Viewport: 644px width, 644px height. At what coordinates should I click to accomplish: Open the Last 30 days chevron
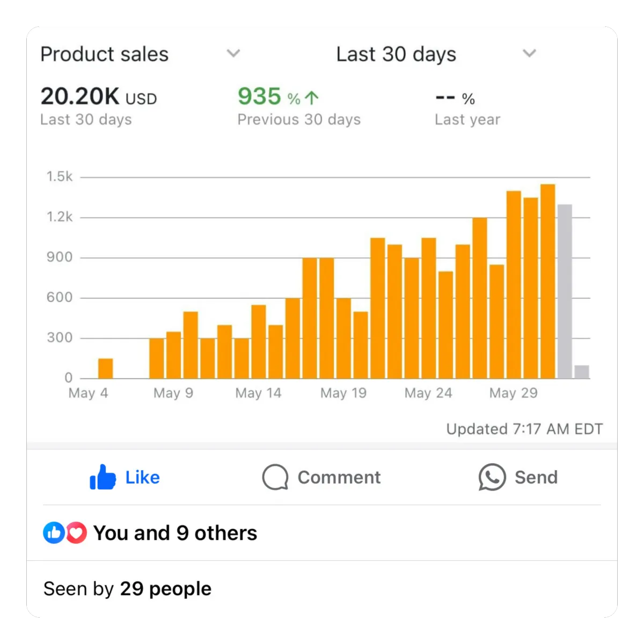(x=529, y=53)
